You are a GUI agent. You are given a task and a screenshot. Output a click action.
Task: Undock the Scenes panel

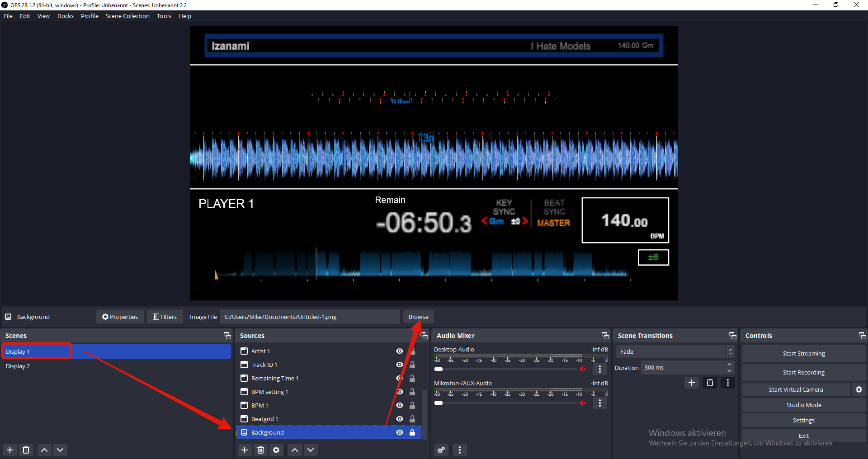click(227, 336)
